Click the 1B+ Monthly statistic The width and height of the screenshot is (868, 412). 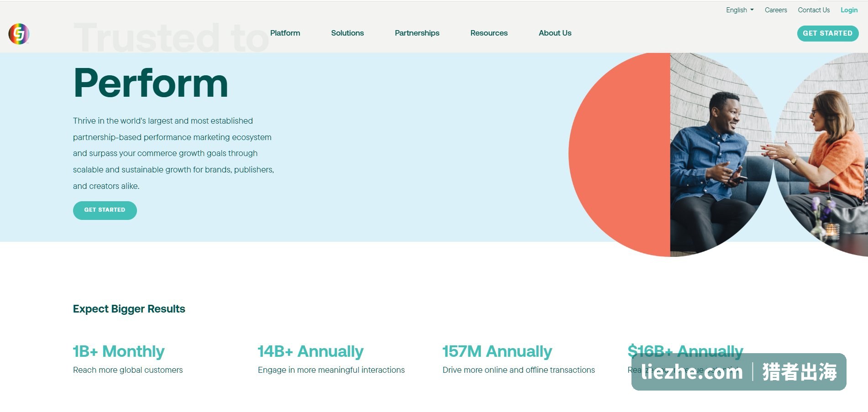(x=119, y=351)
